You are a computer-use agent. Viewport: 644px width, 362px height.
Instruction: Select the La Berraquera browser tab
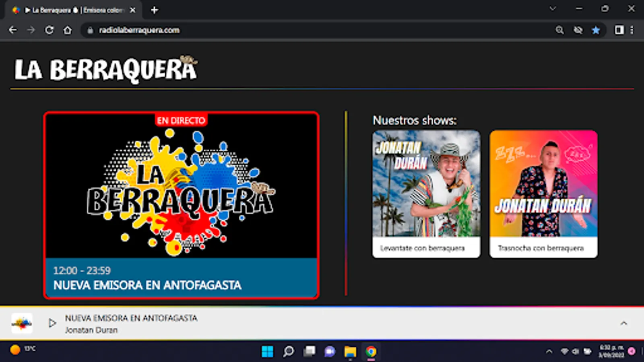pos(74,10)
